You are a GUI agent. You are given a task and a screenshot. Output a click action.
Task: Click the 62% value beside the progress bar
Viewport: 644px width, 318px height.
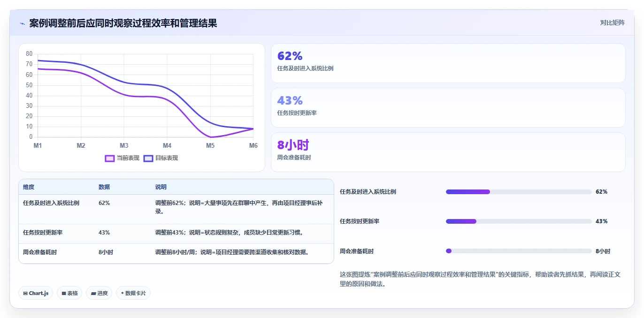[601, 192]
